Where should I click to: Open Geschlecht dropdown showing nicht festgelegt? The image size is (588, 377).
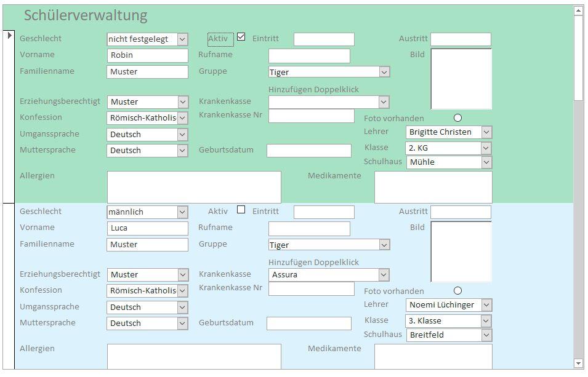point(182,39)
